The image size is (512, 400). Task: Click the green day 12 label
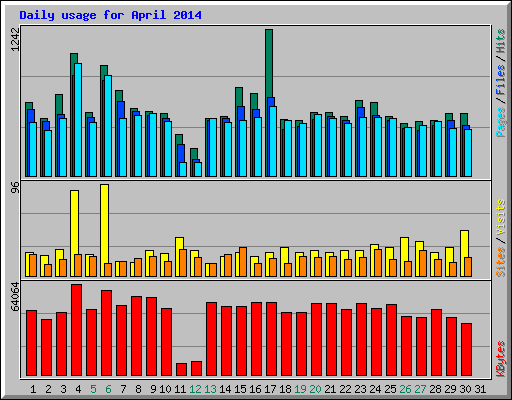pos(195,389)
